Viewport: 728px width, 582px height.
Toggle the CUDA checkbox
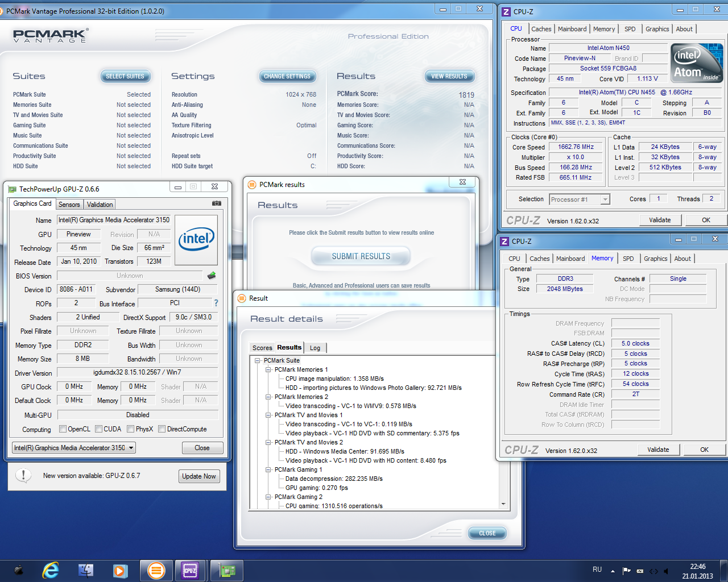[x=99, y=429]
